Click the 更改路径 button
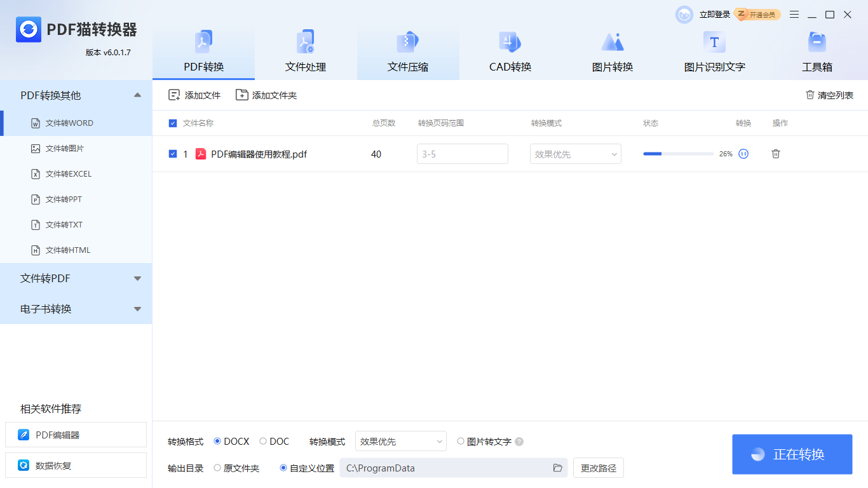 (x=599, y=468)
